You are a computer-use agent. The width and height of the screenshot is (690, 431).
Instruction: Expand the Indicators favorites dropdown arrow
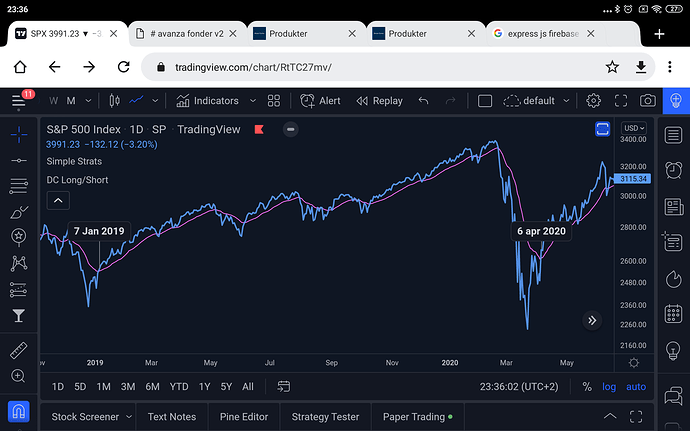tap(253, 101)
